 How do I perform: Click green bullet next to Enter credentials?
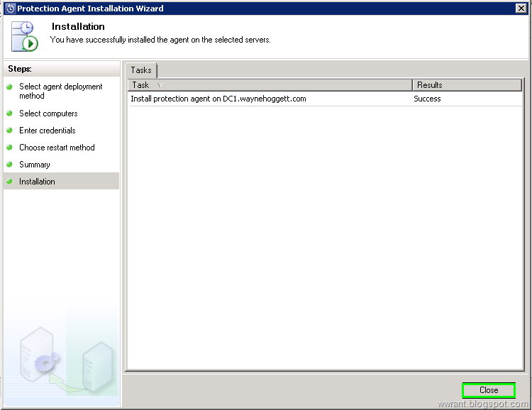(x=9, y=131)
